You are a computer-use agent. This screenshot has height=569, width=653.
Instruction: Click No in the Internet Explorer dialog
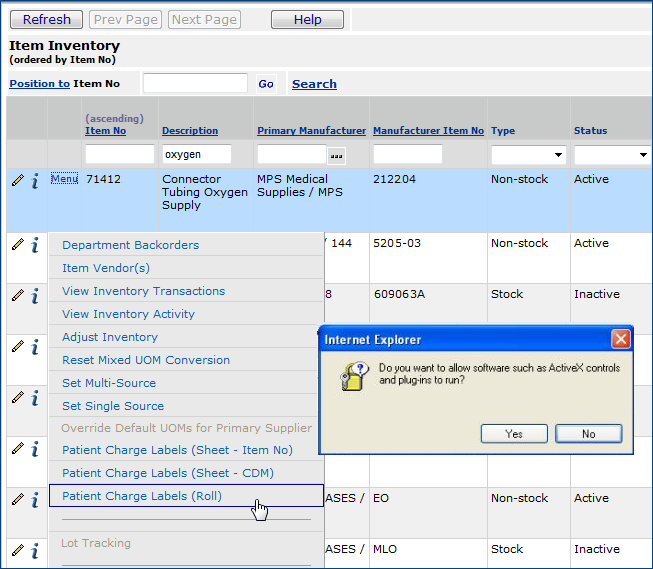[x=588, y=433]
